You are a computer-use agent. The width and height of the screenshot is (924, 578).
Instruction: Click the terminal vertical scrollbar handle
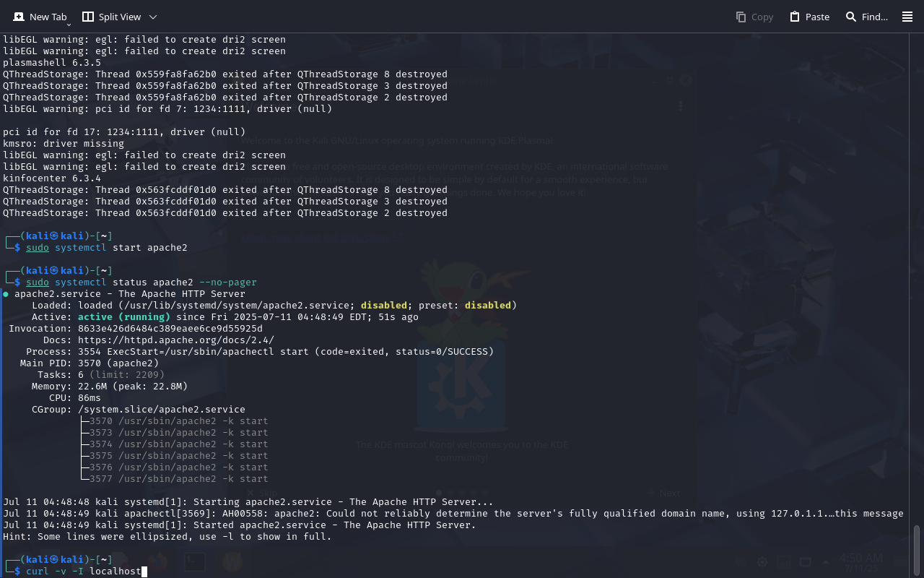click(x=917, y=549)
